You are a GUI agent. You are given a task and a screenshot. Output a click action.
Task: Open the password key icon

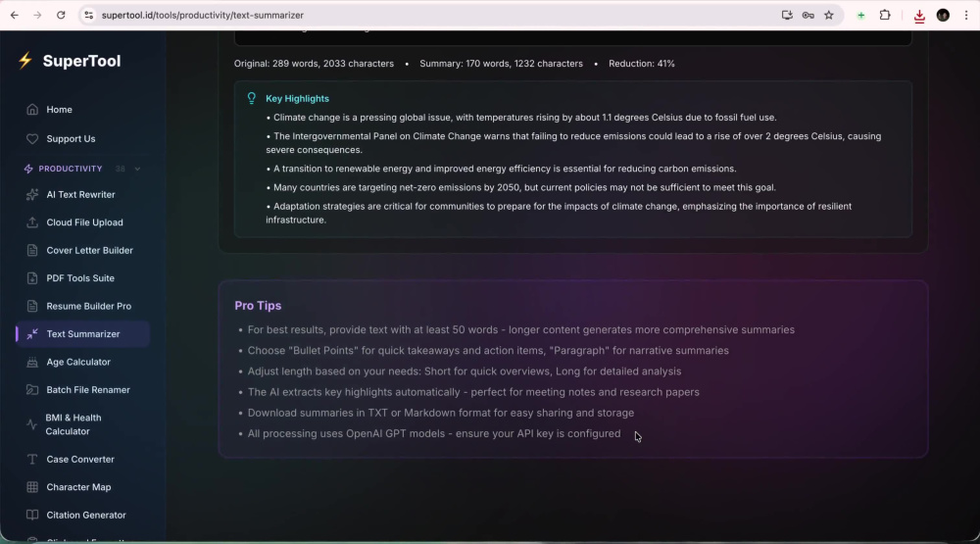[808, 15]
